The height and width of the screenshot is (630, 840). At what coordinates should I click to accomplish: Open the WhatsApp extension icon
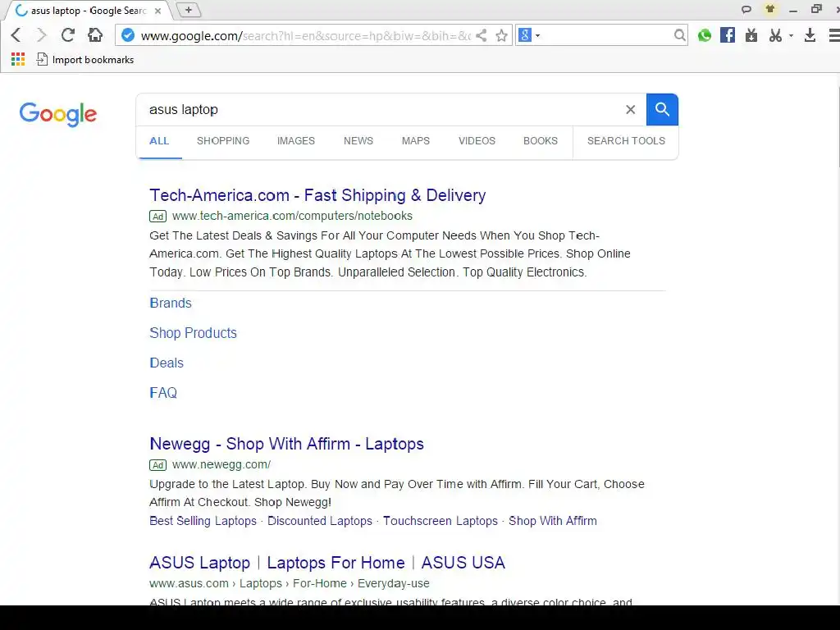tap(705, 35)
